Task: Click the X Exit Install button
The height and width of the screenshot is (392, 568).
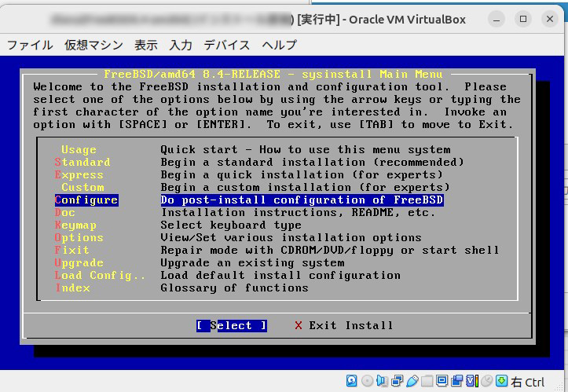Action: coord(343,325)
